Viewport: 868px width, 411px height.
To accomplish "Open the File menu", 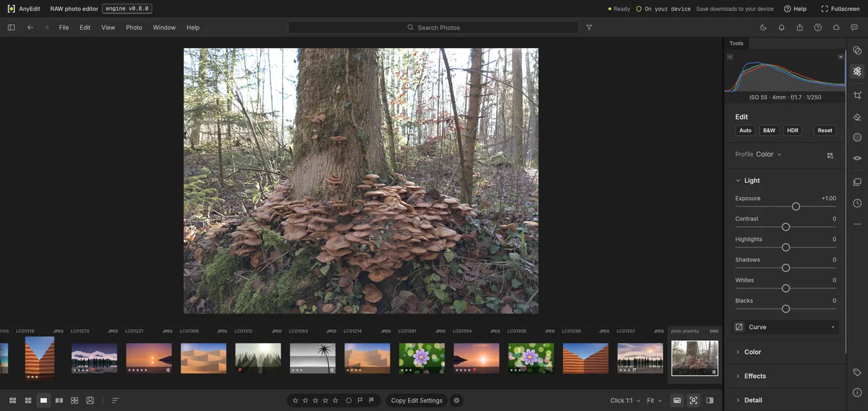I will tap(64, 27).
